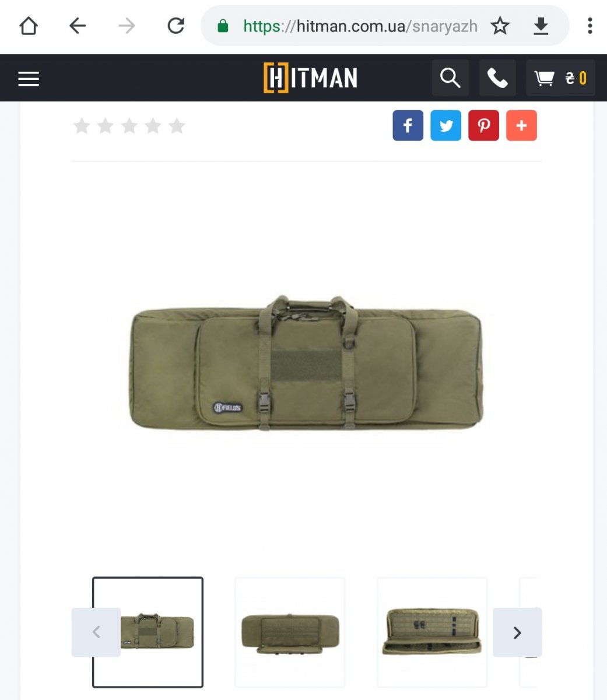Screen dimensions: 607x700
Task: Open the site search icon
Action: (x=450, y=78)
